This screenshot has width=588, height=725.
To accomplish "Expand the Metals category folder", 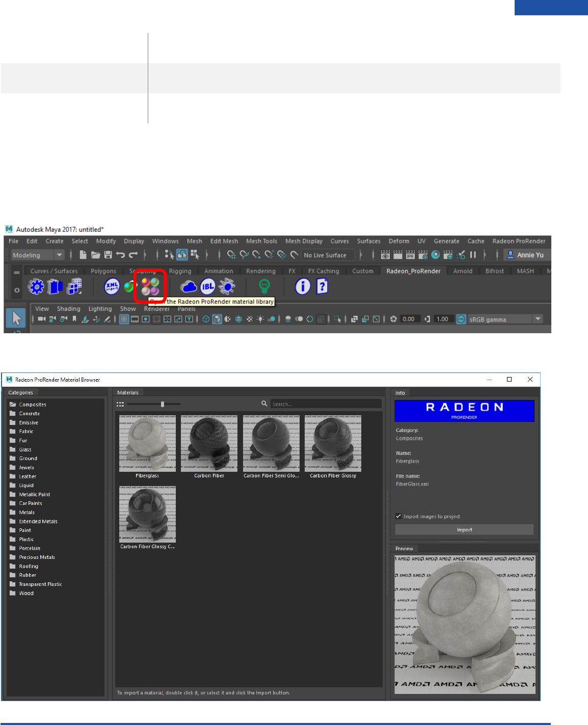I will point(22,512).
